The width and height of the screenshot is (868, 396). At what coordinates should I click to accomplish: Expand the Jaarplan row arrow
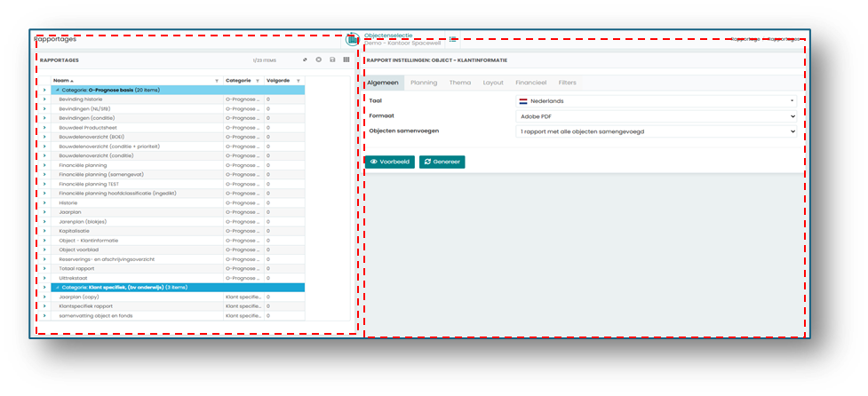pyautogui.click(x=44, y=212)
